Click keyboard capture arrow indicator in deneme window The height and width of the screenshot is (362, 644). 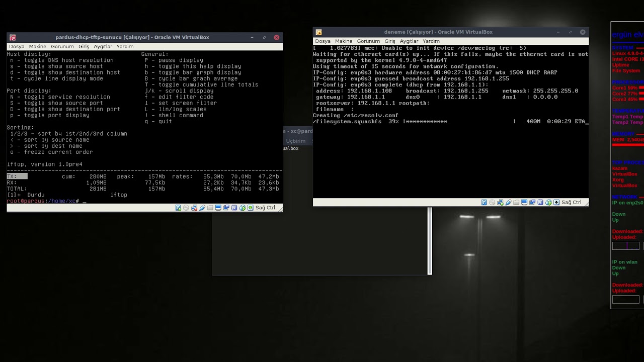556,202
